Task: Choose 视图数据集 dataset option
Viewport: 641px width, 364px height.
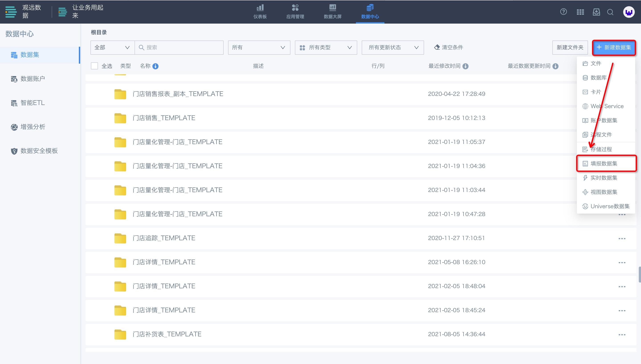Action: point(606,192)
